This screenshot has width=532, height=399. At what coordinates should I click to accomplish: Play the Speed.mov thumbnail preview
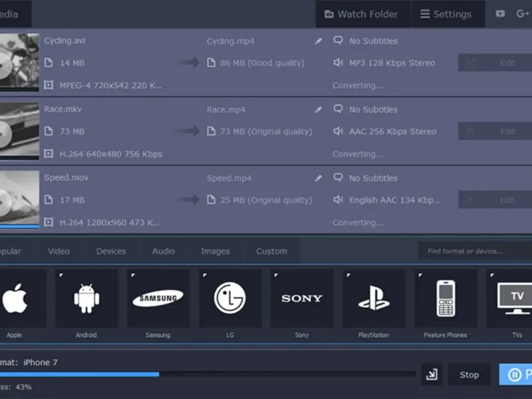pos(4,203)
